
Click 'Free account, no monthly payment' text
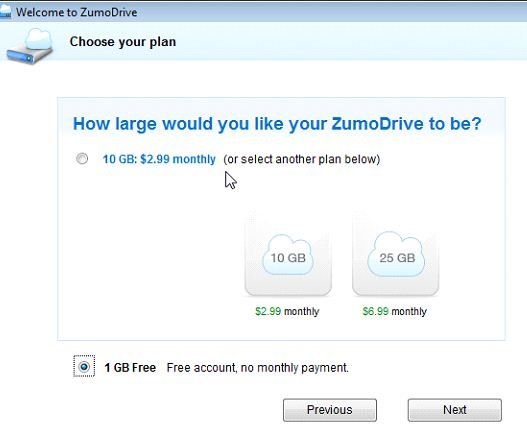tap(257, 367)
